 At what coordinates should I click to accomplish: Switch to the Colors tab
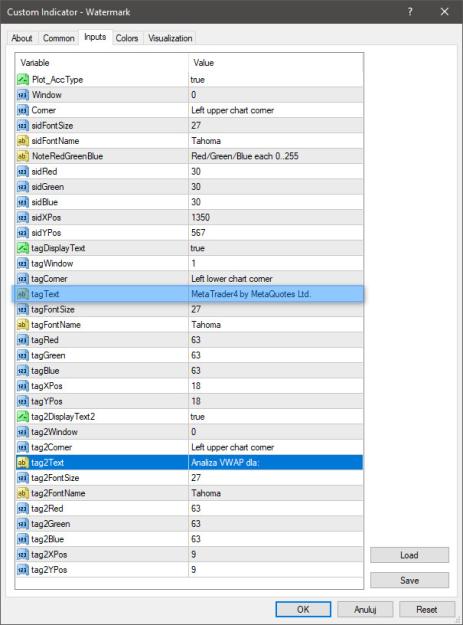pos(127,38)
